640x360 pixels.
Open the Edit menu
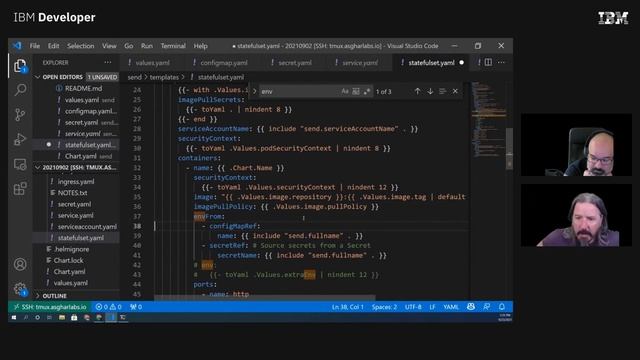point(53,46)
